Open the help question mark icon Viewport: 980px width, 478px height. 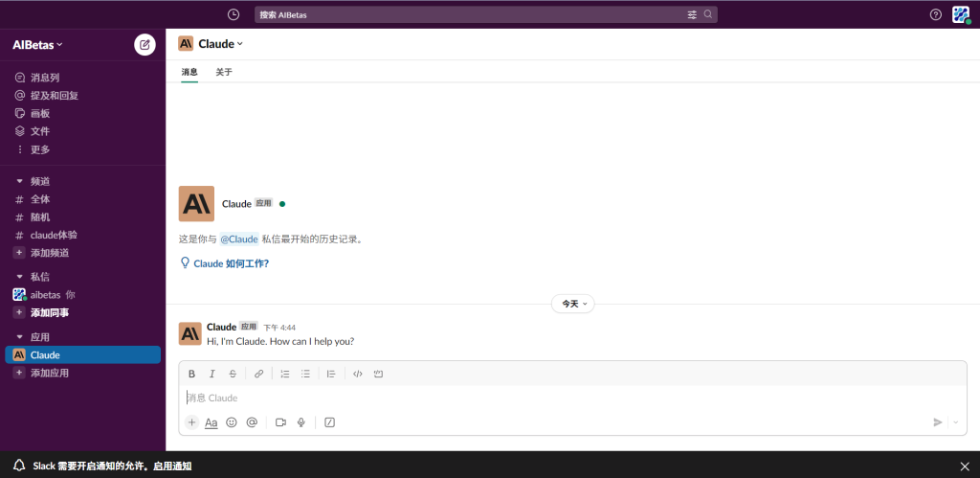(936, 14)
